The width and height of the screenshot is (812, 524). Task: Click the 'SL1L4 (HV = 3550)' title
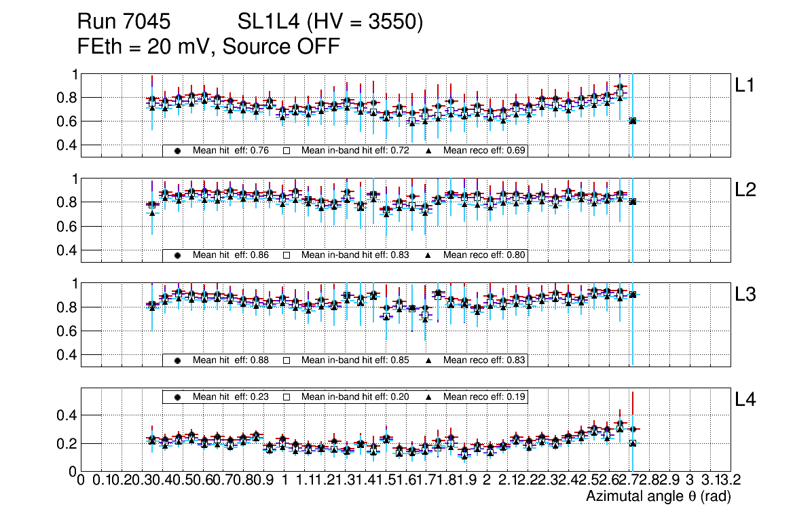tap(331, 22)
